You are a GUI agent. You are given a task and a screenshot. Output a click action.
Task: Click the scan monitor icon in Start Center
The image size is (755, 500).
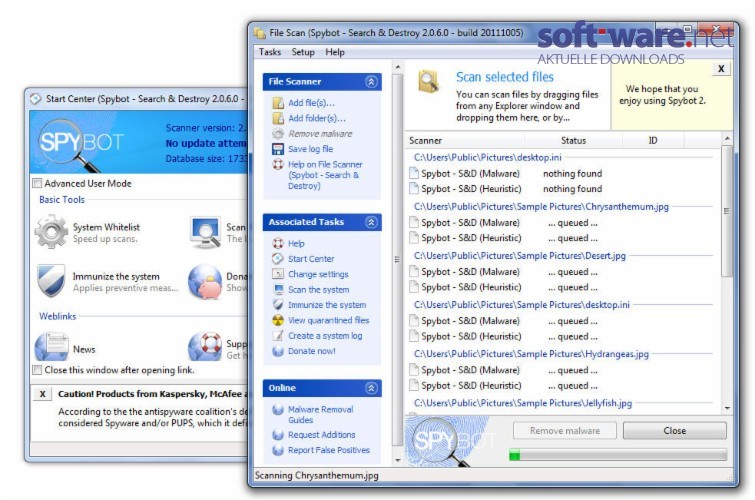(205, 232)
